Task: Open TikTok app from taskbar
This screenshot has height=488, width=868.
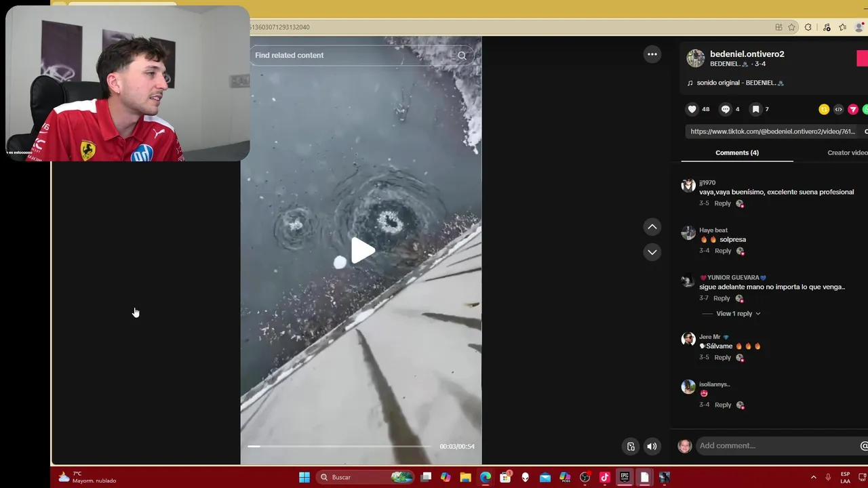Action: pos(605,477)
